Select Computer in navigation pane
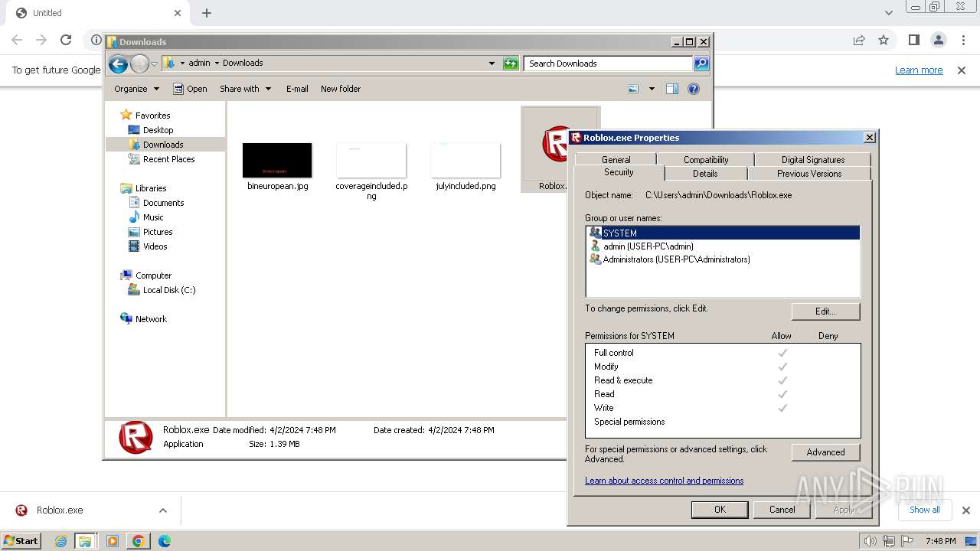The height and width of the screenshot is (551, 980). (x=153, y=275)
